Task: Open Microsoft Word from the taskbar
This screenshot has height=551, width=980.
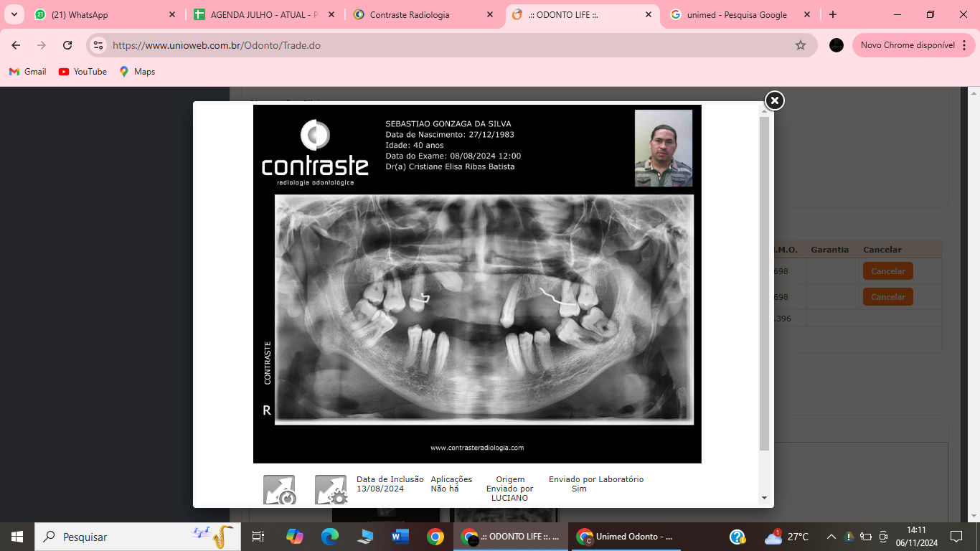Action: pos(400,537)
